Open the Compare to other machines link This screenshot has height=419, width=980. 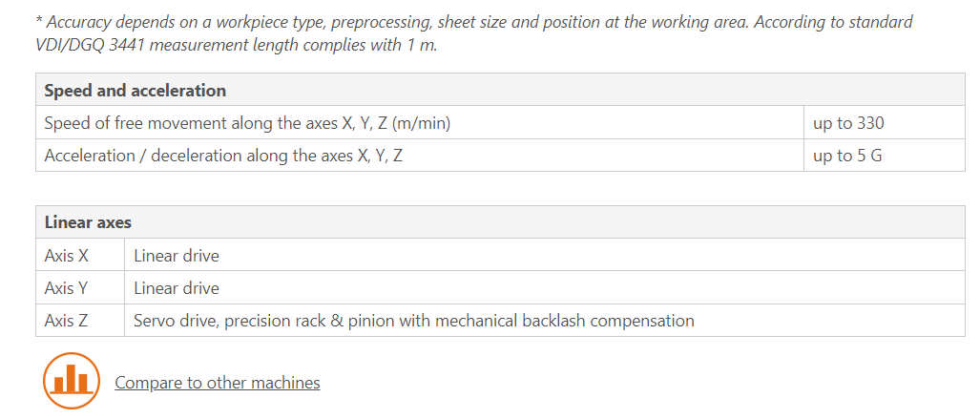tap(218, 382)
